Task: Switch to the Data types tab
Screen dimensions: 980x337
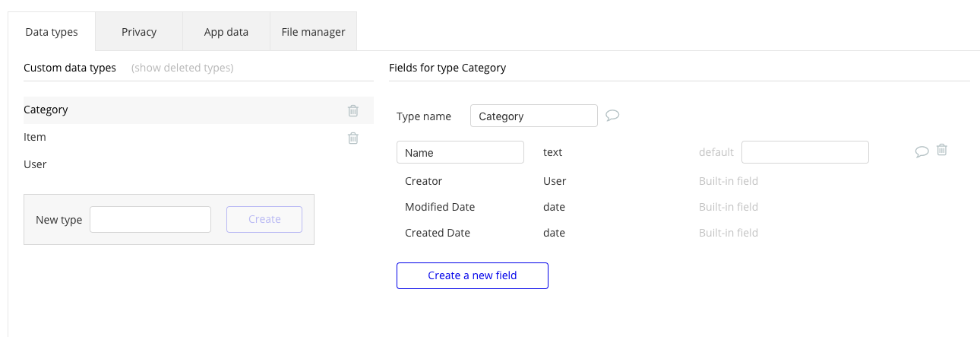Action: point(52,32)
